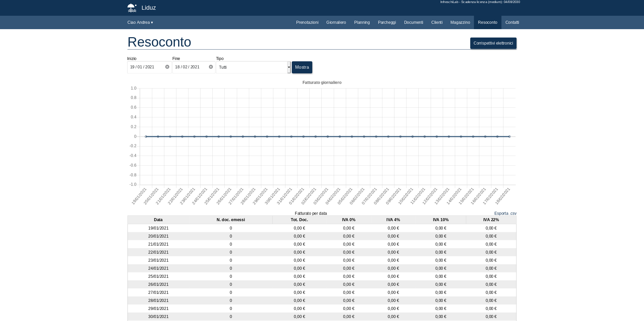Go to the Contatti page
The height and width of the screenshot is (321, 644).
(x=512, y=22)
